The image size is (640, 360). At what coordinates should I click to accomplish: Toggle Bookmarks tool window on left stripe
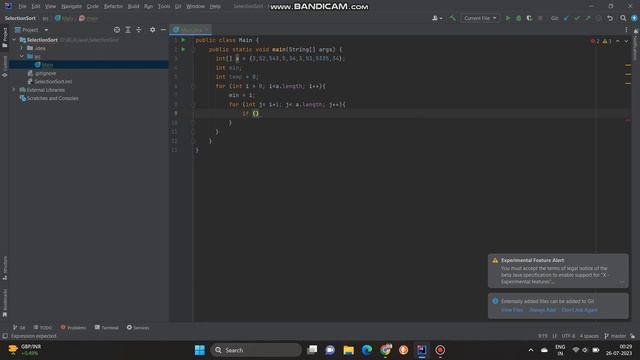click(x=5, y=303)
